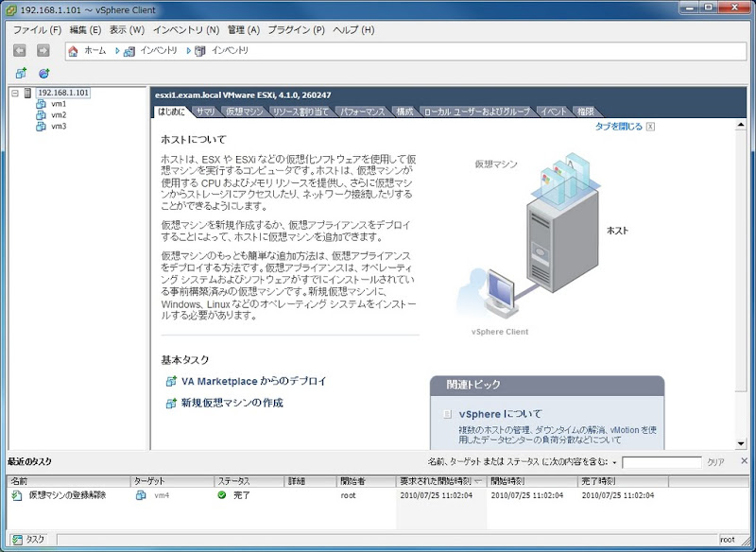Click the scroll up arrow of main pane
The height and width of the screenshot is (552, 756).
click(x=741, y=126)
